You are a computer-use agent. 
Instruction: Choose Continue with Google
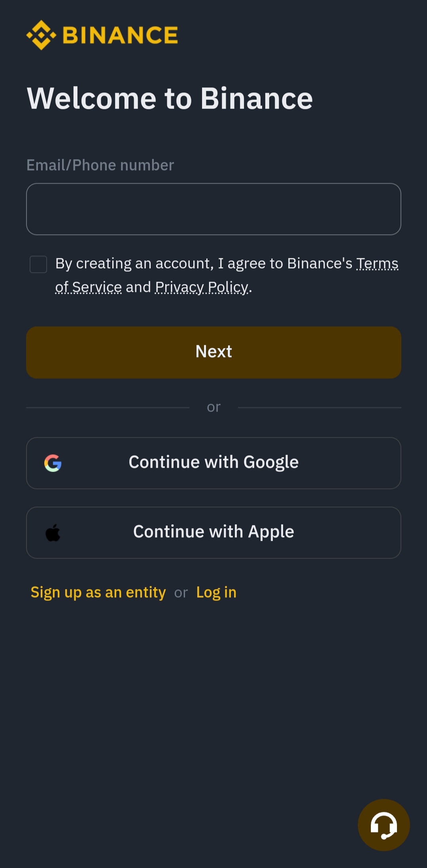[x=213, y=463]
